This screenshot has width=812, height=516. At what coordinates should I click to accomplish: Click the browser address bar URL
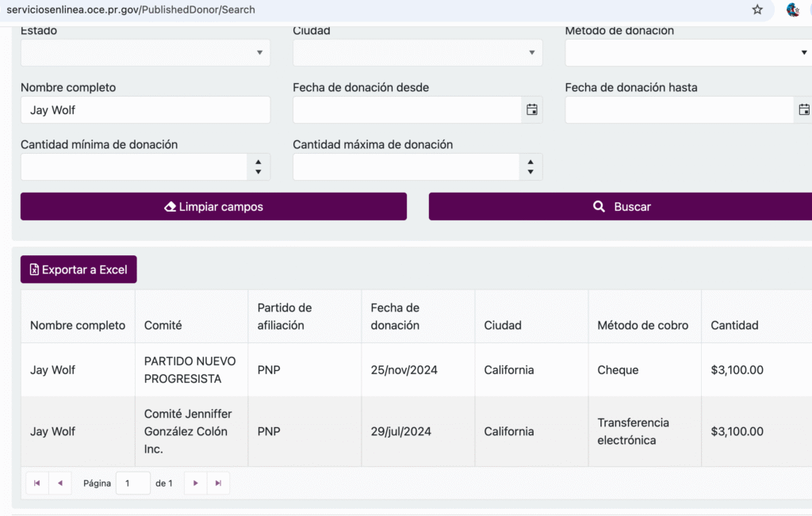coord(131,10)
